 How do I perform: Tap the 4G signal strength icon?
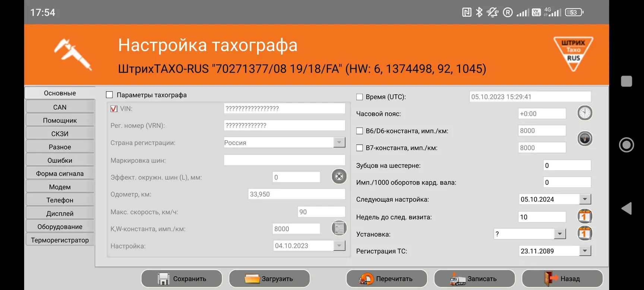(552, 12)
